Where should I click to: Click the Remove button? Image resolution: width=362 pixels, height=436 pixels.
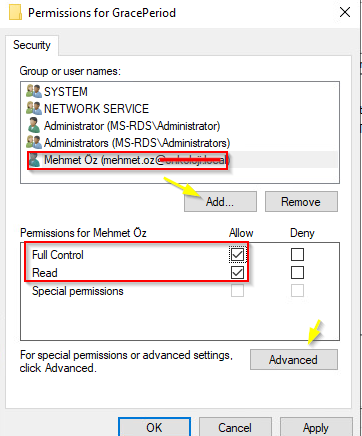click(301, 202)
